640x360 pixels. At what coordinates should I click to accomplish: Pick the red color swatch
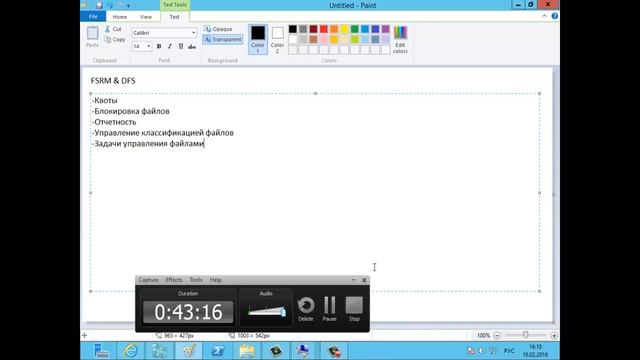(x=324, y=29)
